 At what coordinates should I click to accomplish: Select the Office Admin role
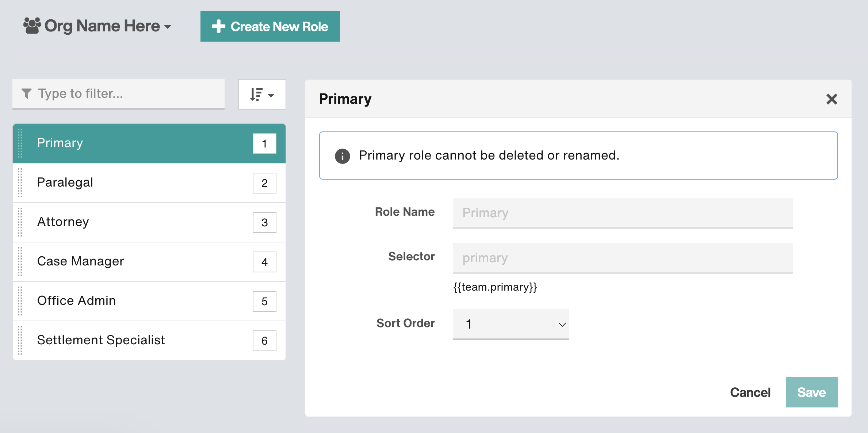(149, 301)
